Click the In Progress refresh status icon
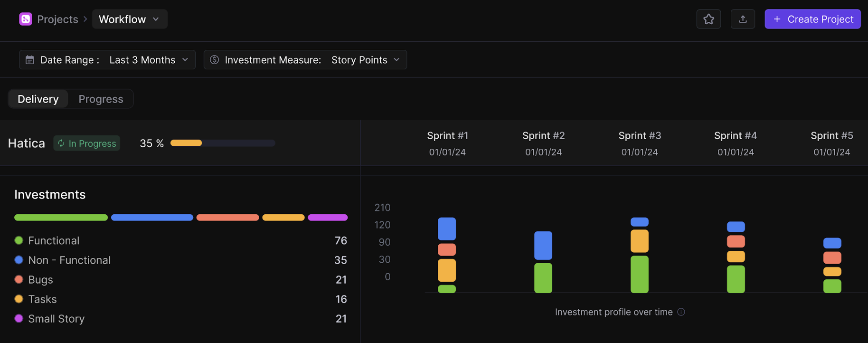Image resolution: width=868 pixels, height=343 pixels. click(61, 143)
